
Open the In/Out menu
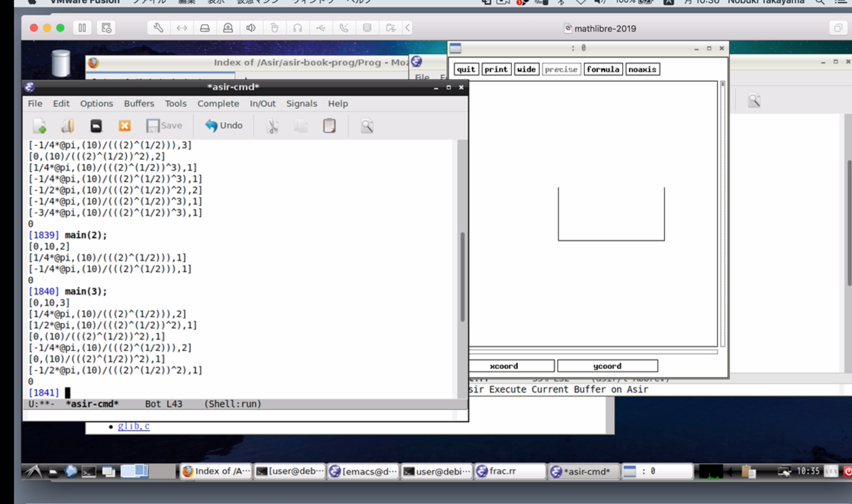click(263, 104)
